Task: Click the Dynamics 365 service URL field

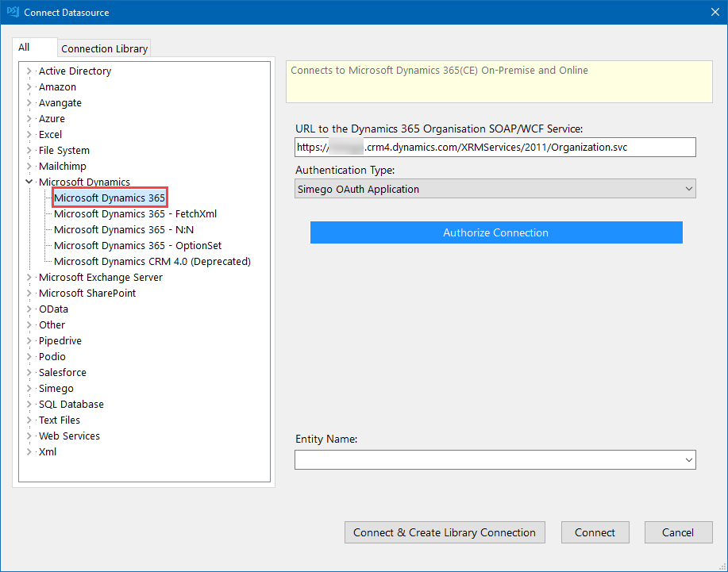Action: pyautogui.click(x=495, y=147)
